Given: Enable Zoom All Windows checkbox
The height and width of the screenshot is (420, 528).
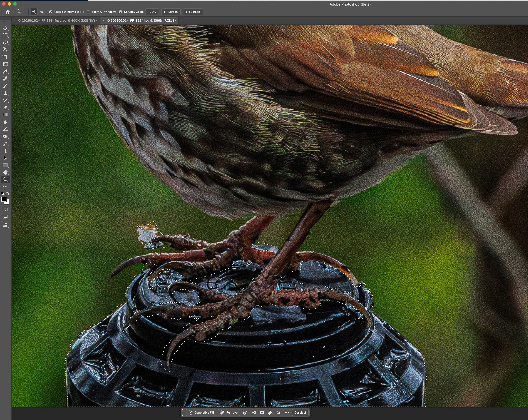Looking at the screenshot, I should click(88, 12).
